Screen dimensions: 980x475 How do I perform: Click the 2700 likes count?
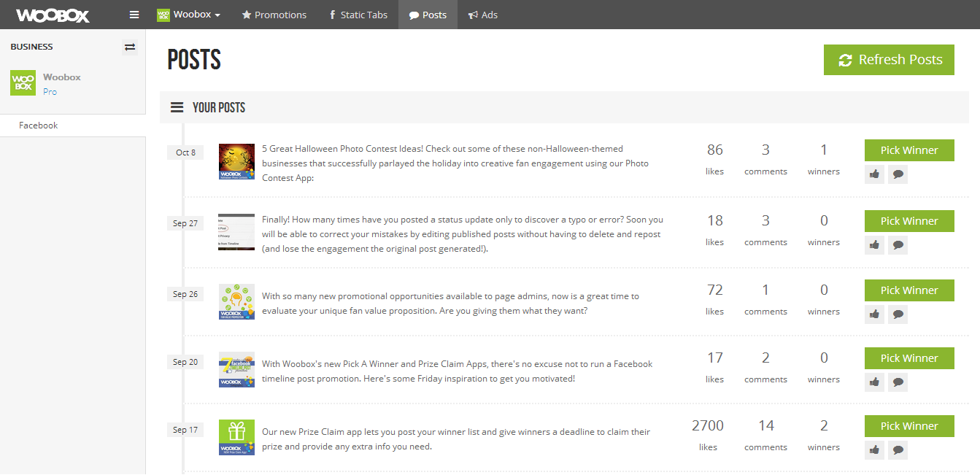coord(708,426)
